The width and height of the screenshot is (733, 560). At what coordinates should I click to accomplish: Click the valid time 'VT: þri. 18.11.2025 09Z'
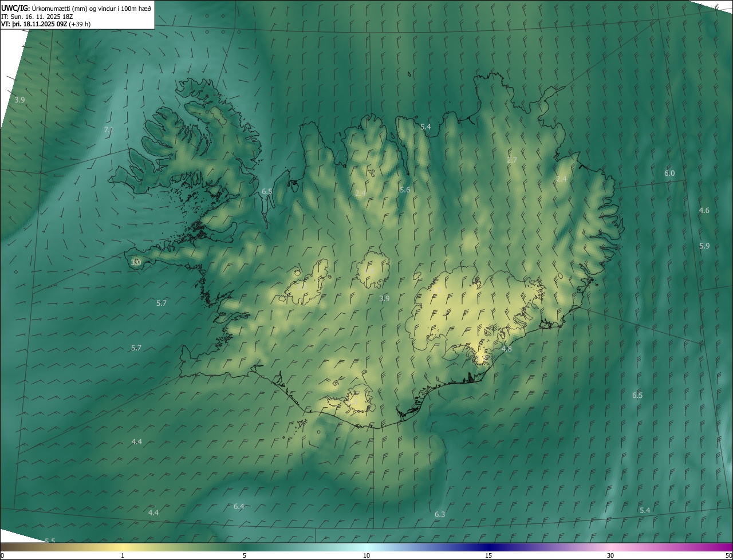coord(34,24)
